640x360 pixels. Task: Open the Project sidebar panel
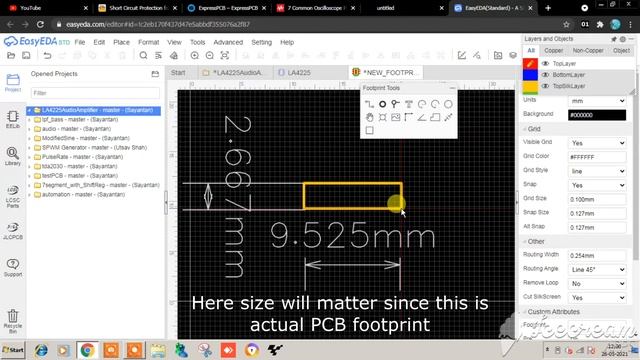tap(13, 82)
